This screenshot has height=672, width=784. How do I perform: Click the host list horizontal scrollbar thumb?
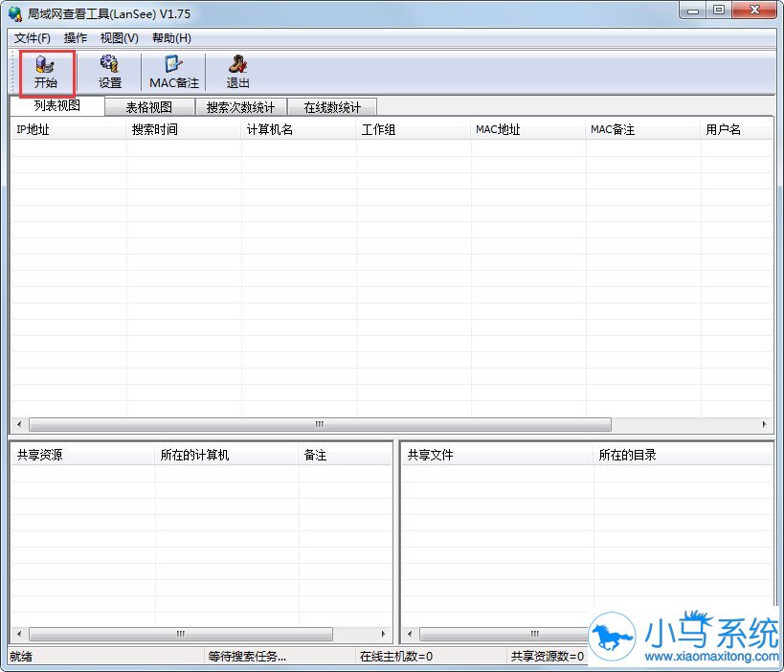click(320, 424)
